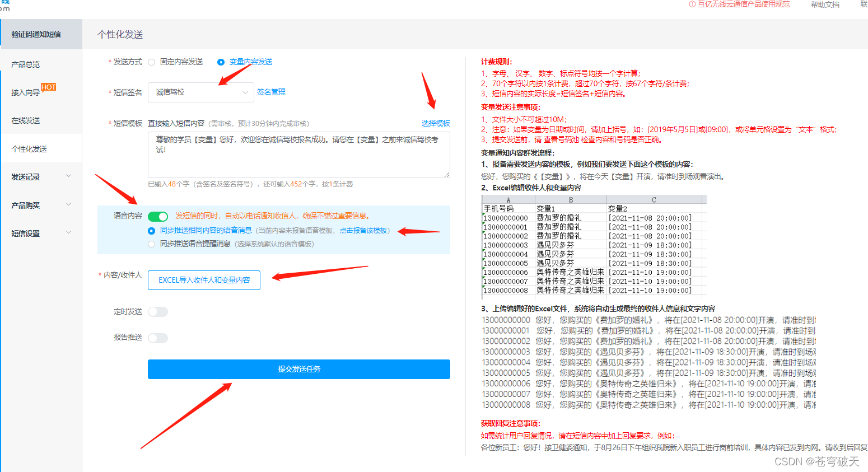Screen dimensions: 868x472
Task: Click the 个性化发送 page title
Action: coord(120,35)
